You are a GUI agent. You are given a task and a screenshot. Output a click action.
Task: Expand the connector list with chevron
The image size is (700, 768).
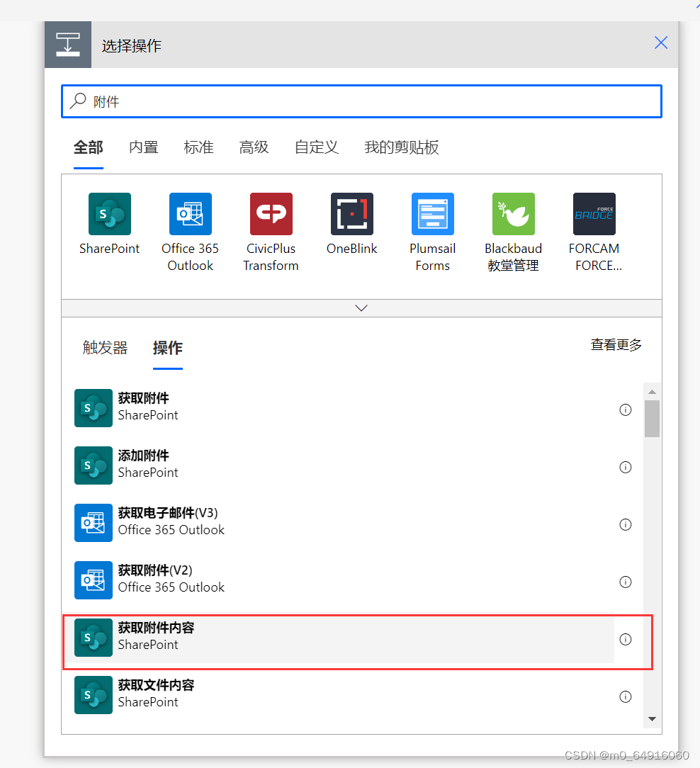(361, 308)
